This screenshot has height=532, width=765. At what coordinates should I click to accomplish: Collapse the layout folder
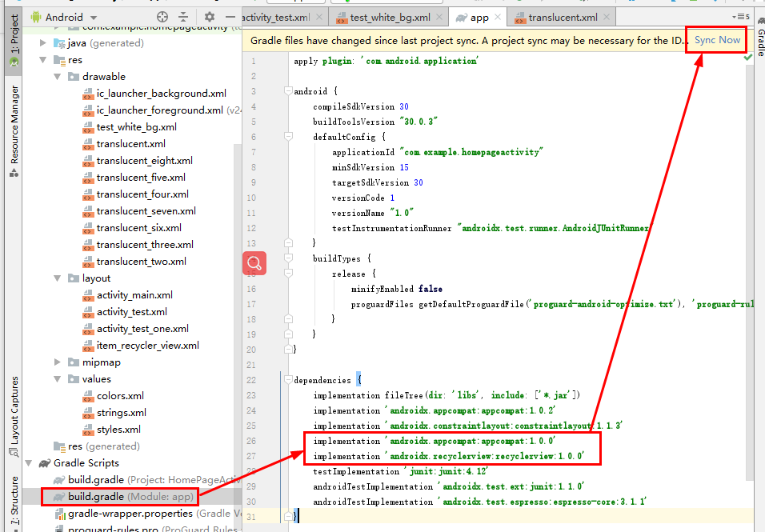[57, 278]
